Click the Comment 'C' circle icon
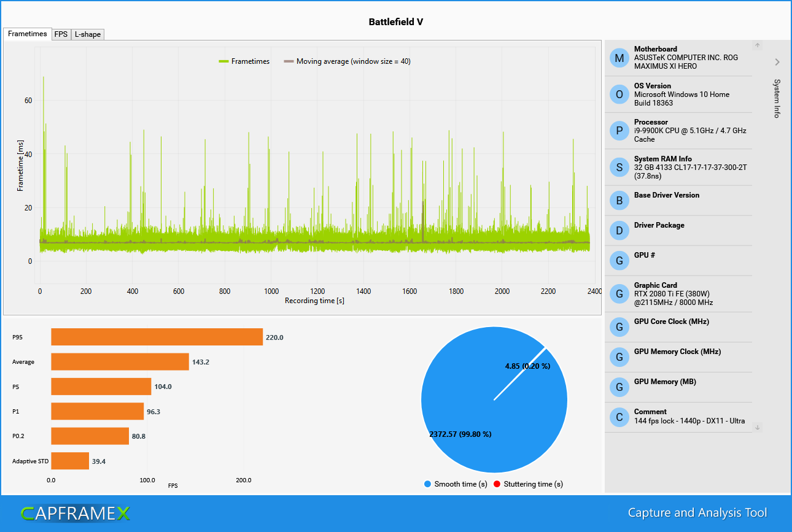Viewport: 792px width, 532px height. [x=619, y=418]
